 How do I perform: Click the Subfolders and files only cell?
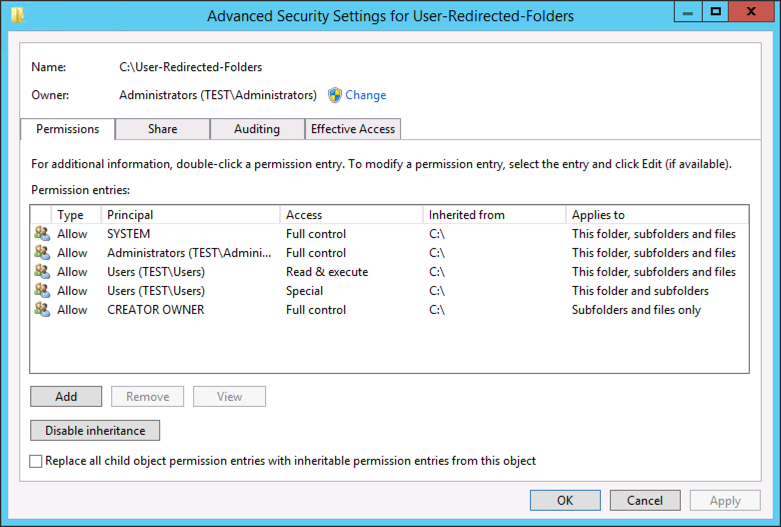(636, 310)
